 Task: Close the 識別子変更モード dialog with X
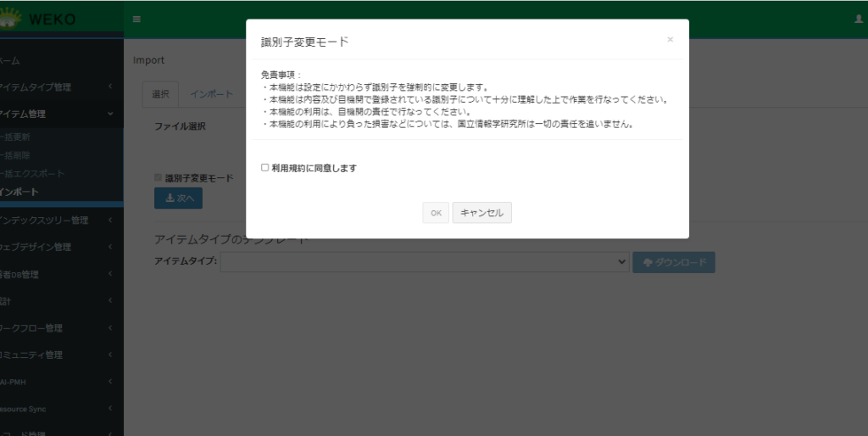[x=670, y=39]
